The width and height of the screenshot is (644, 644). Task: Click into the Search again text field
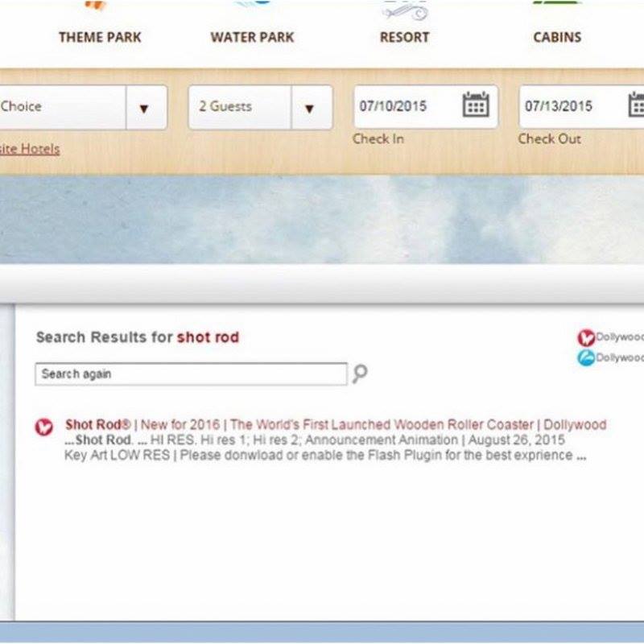click(190, 374)
